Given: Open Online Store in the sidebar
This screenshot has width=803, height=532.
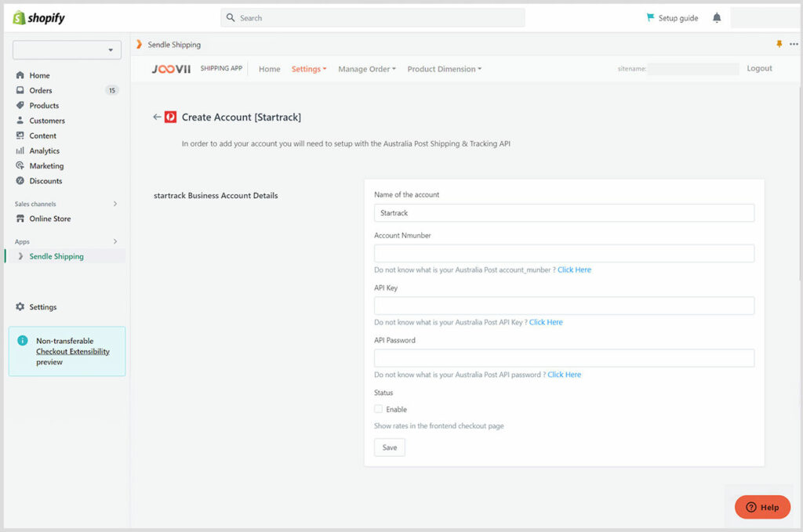Looking at the screenshot, I should click(50, 219).
